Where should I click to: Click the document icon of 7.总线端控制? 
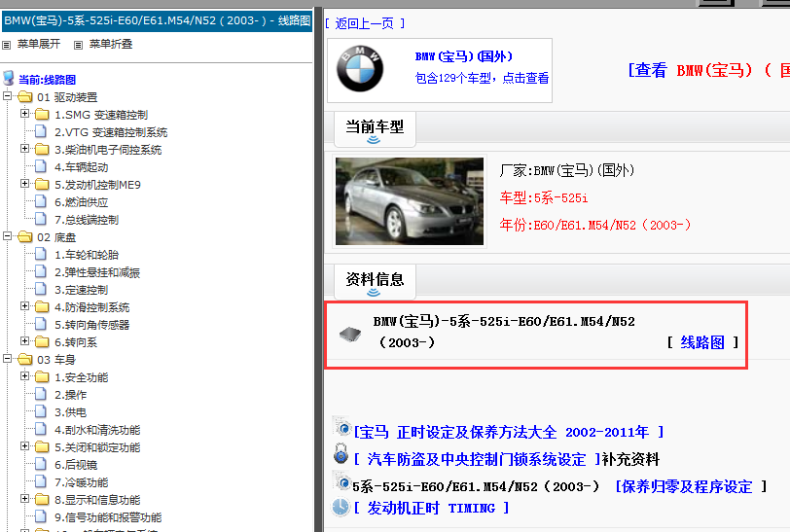[x=41, y=219]
